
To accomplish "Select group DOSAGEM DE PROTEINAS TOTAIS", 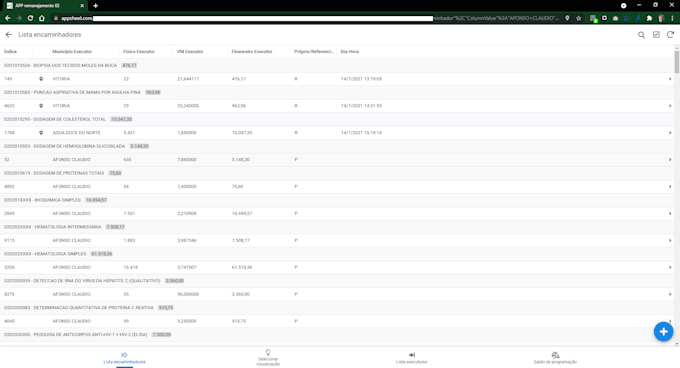I will 337,173.
